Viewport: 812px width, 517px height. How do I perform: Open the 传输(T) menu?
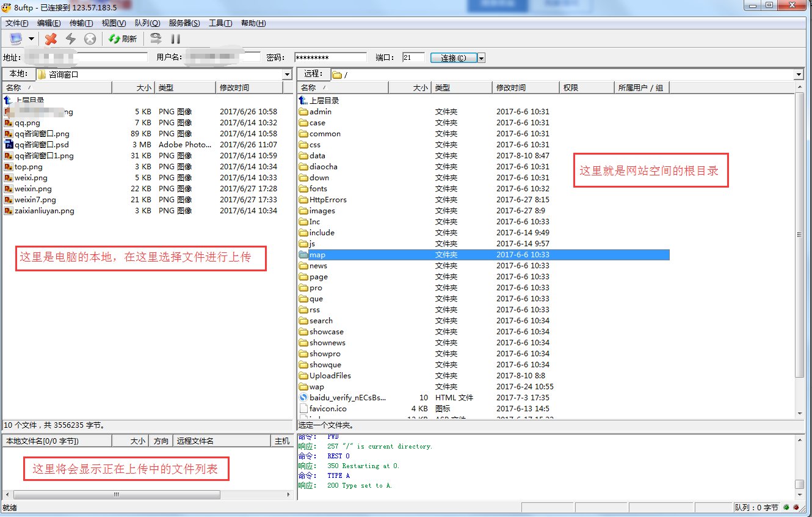[x=81, y=23]
